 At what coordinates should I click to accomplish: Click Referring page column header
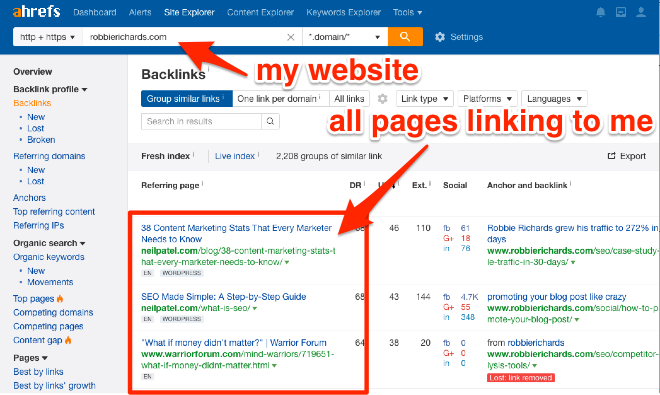pos(170,185)
